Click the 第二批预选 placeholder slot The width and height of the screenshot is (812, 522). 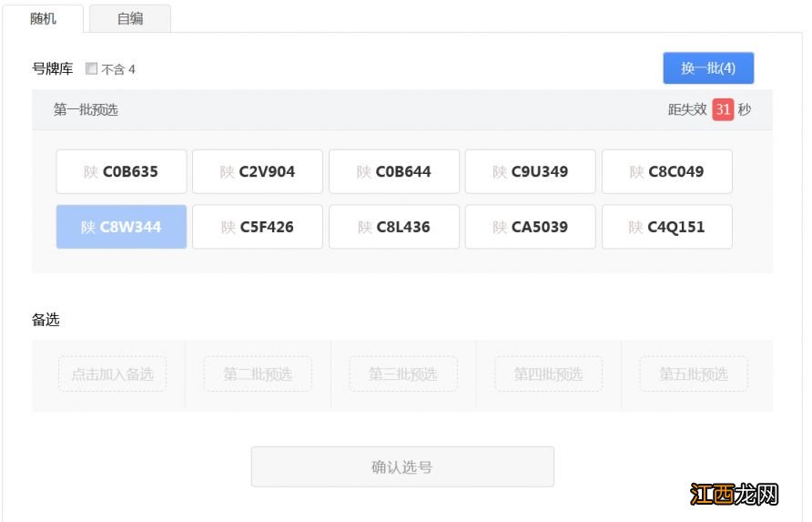[x=258, y=374]
